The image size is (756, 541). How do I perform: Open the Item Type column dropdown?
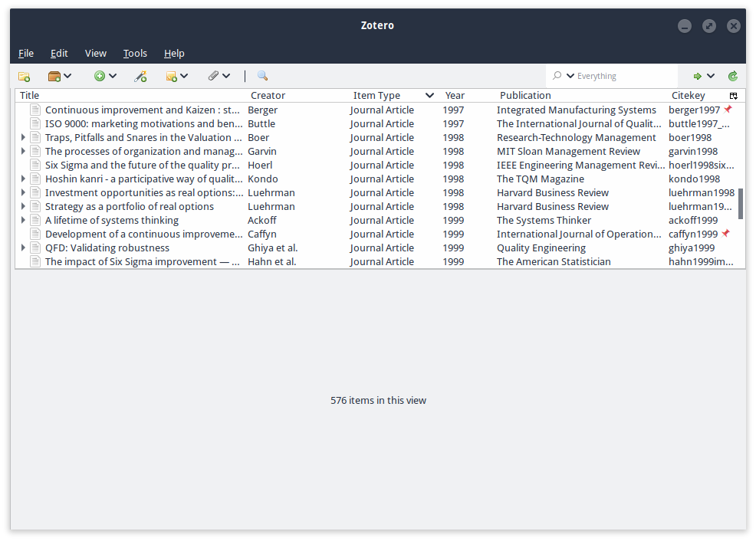click(x=429, y=95)
